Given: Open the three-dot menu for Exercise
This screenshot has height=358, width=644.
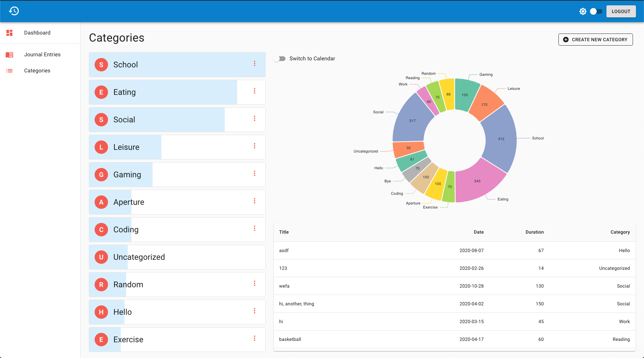Looking at the screenshot, I should click(x=255, y=338).
